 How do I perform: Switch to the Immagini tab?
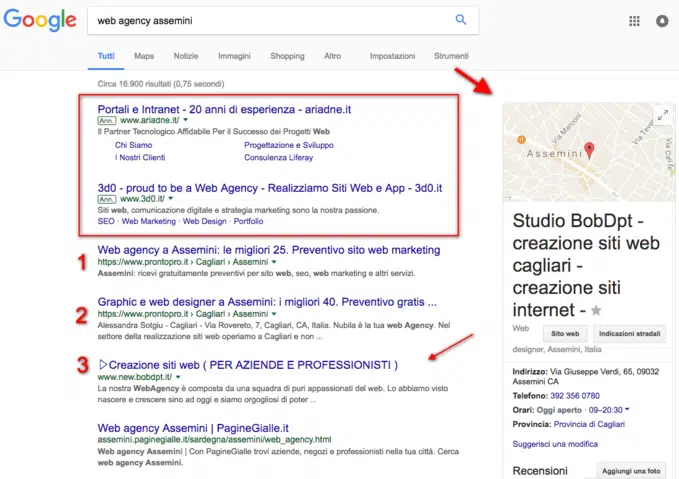pyautogui.click(x=234, y=56)
